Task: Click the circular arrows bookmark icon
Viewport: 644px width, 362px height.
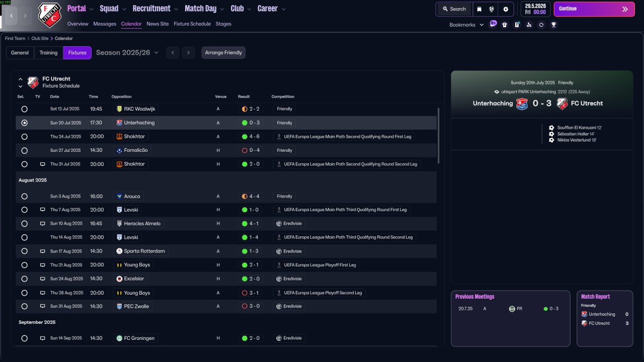Action: [541, 25]
